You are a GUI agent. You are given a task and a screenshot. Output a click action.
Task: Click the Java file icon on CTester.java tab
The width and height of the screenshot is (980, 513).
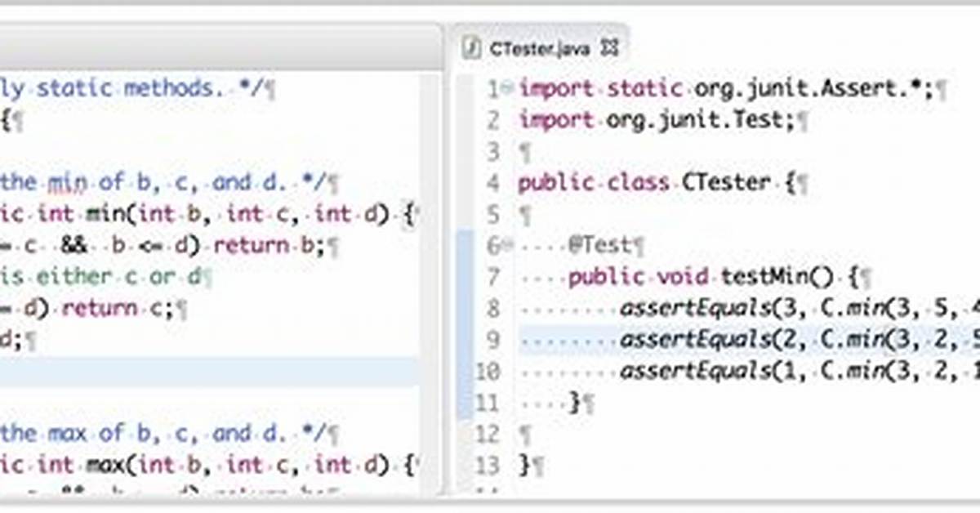pyautogui.click(x=470, y=47)
